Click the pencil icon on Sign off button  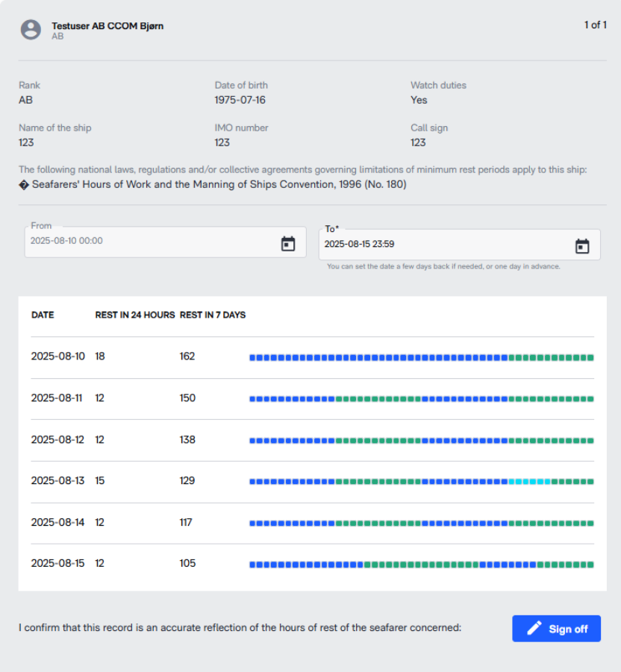point(534,628)
